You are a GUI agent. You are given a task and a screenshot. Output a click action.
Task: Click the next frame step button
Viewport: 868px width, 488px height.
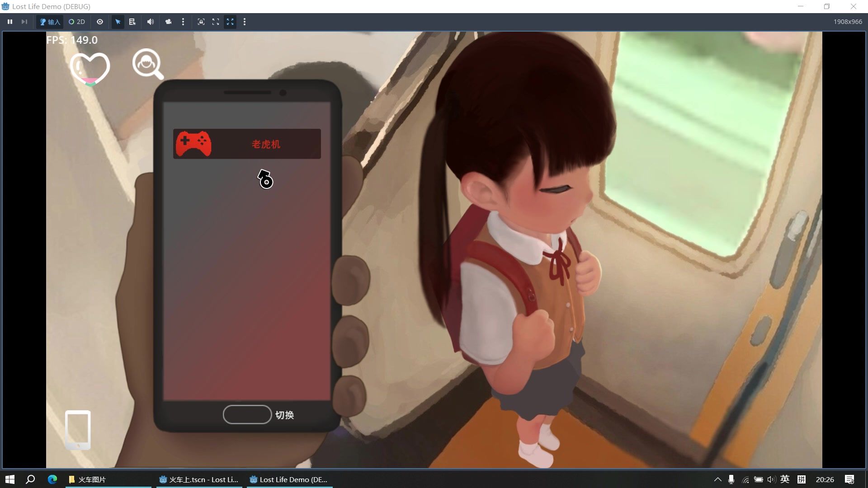(24, 22)
